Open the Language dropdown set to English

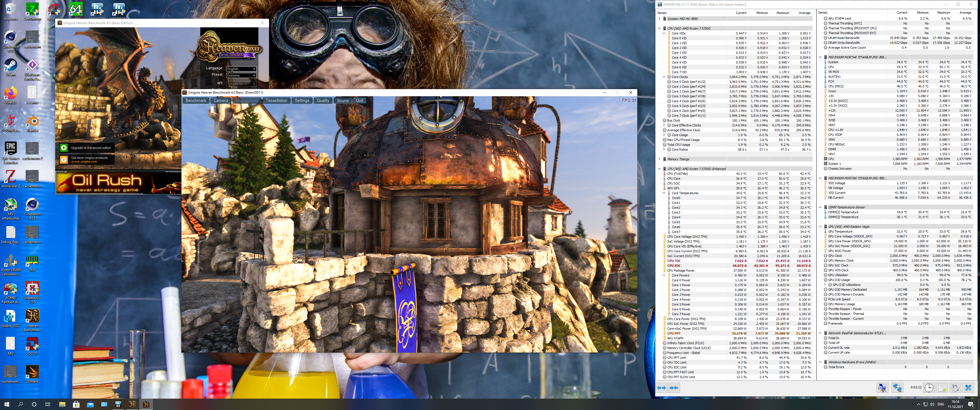(x=241, y=69)
